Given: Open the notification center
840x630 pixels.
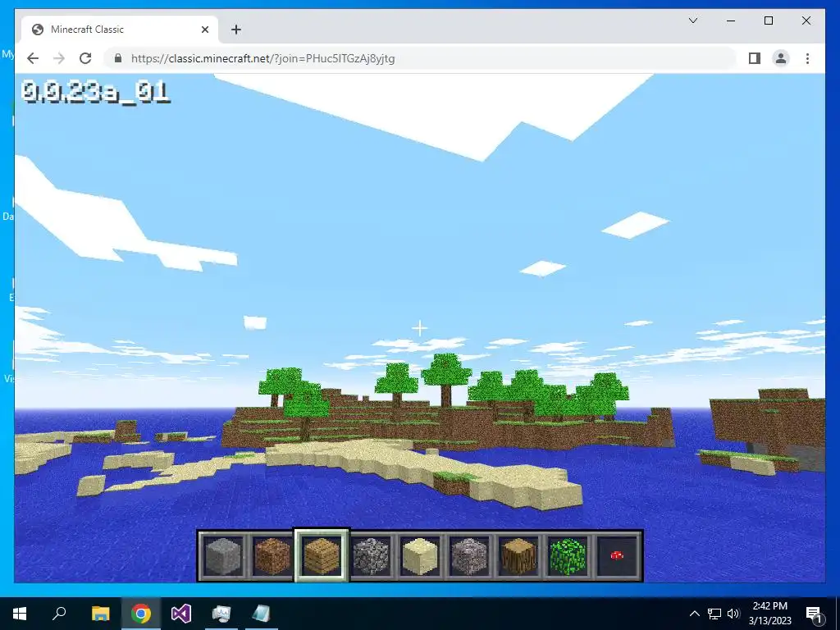Looking at the screenshot, I should (815, 614).
